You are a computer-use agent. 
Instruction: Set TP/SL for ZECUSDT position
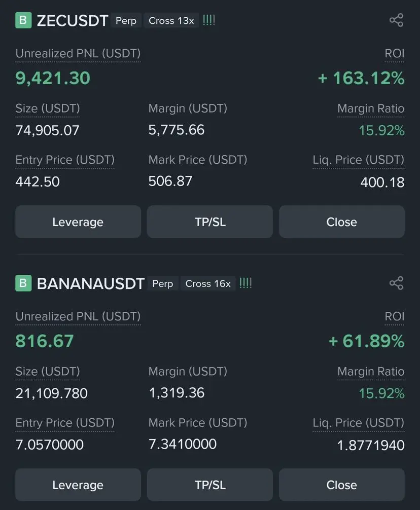[x=210, y=222]
